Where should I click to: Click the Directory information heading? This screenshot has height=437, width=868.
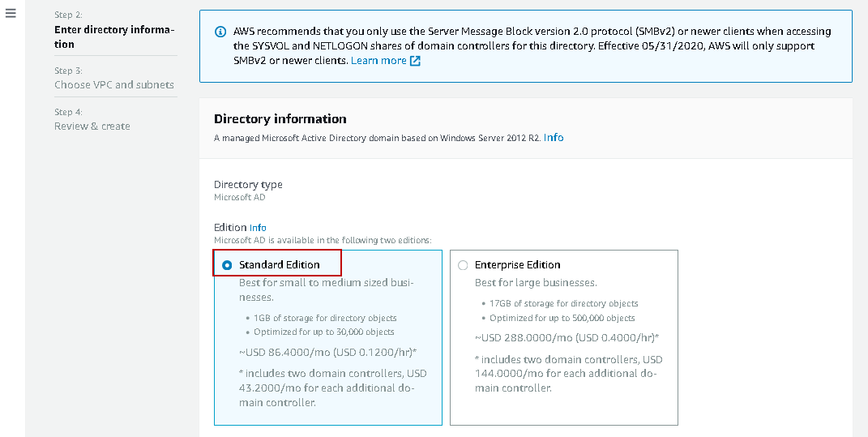280,118
